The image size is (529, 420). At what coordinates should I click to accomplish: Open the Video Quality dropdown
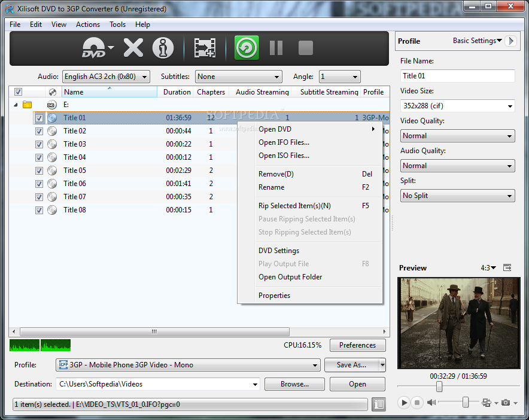point(457,136)
